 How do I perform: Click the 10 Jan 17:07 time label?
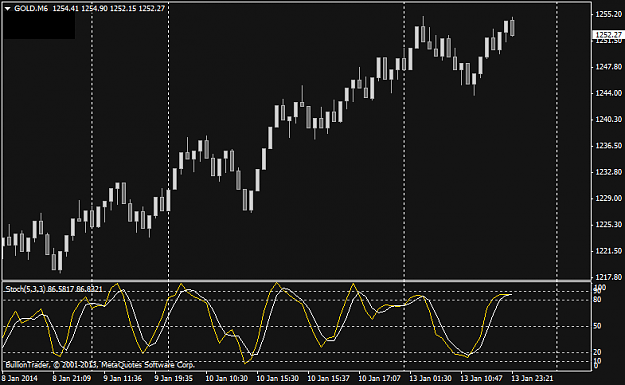[379, 378]
